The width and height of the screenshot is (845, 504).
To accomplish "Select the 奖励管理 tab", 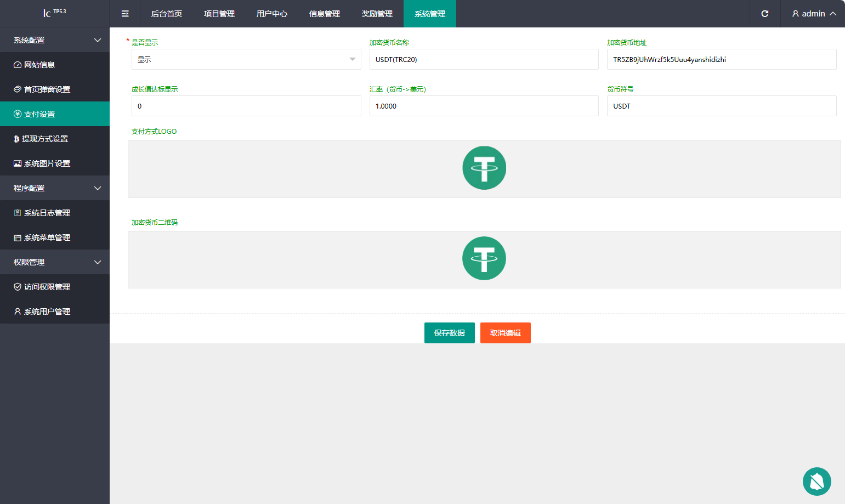I will tap(377, 14).
